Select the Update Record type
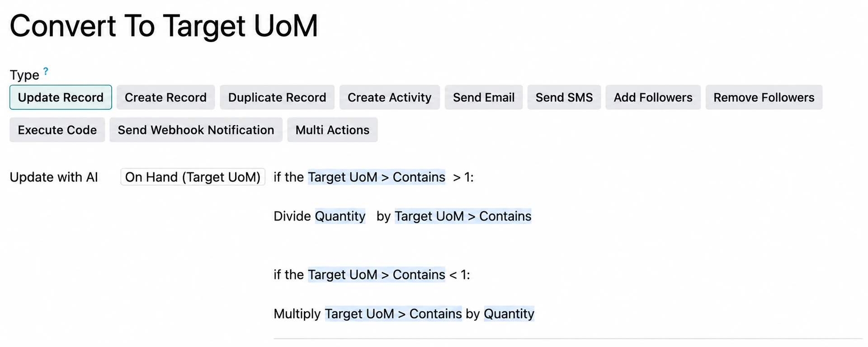Image resolution: width=868 pixels, height=347 pixels. click(x=61, y=97)
